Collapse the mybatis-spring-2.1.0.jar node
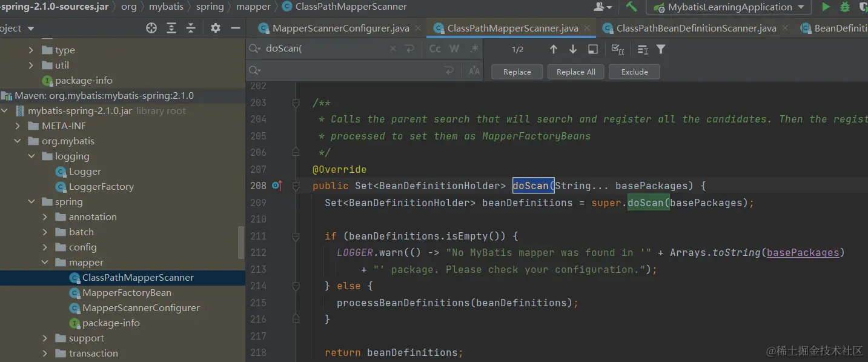 [5, 110]
